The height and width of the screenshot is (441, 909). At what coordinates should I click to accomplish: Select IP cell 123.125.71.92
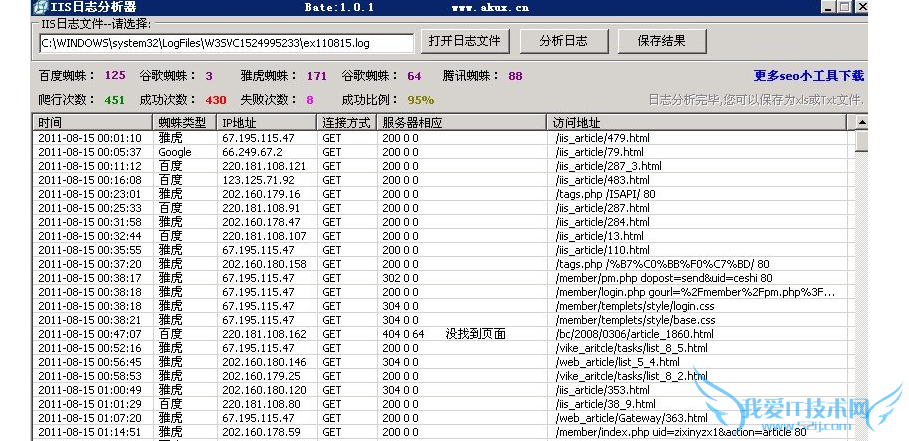pos(259,180)
